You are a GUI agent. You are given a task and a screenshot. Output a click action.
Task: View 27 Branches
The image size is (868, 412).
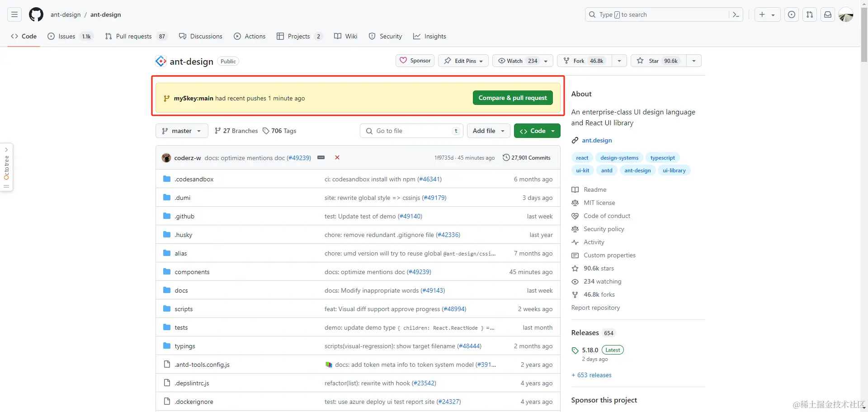pos(236,131)
